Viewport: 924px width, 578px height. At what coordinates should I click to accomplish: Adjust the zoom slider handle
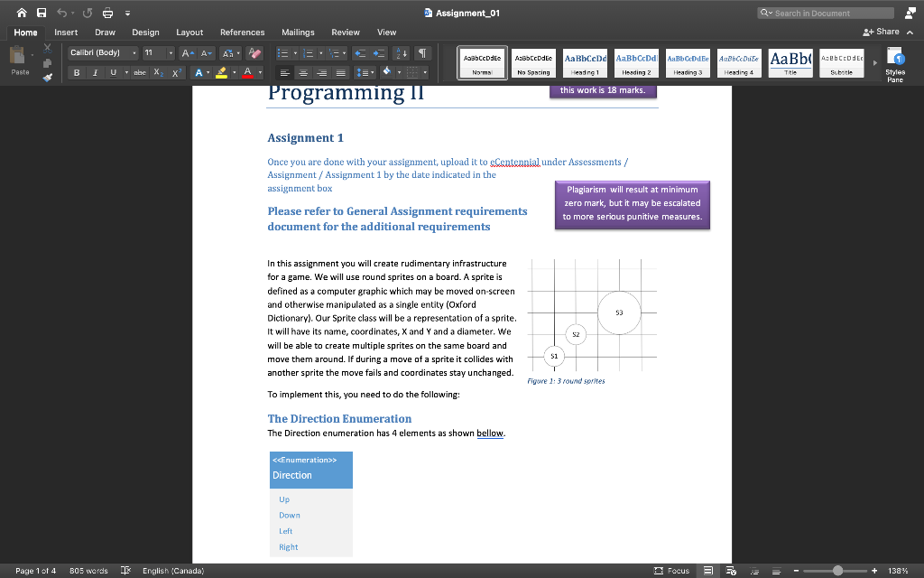[x=838, y=571]
